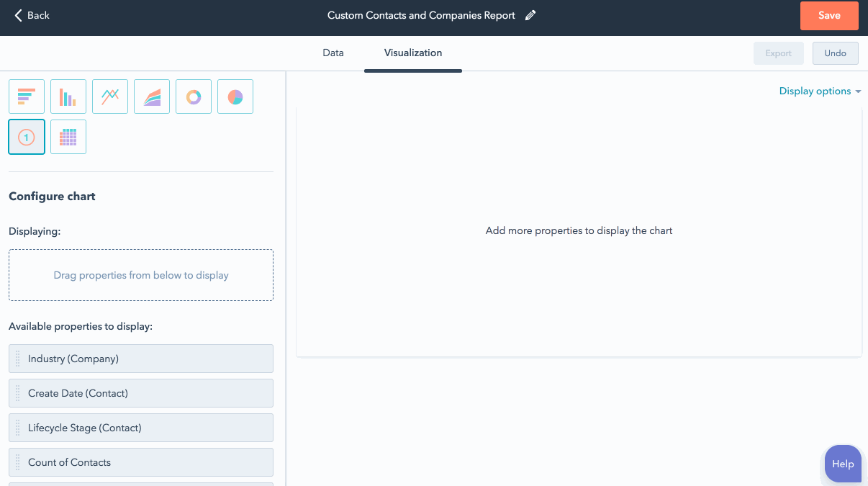The height and width of the screenshot is (486, 868).
Task: Go back using the Back link
Action: pos(32,15)
